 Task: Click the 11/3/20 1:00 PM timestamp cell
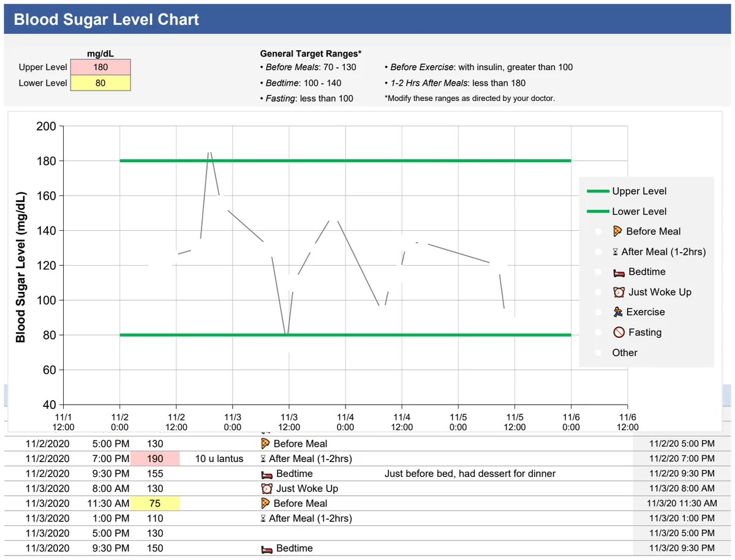pos(682,518)
